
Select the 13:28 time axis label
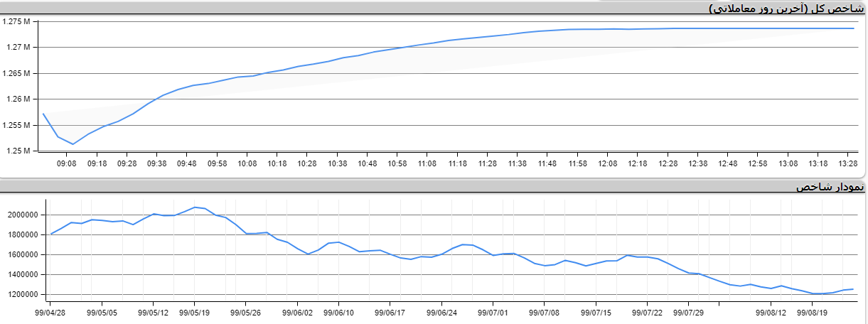click(x=848, y=163)
